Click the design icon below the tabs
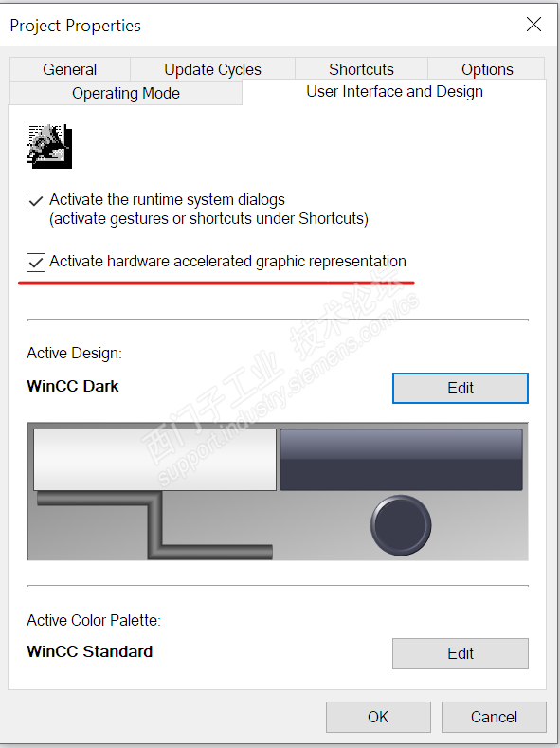Viewport: 560px width, 748px height. (49, 146)
